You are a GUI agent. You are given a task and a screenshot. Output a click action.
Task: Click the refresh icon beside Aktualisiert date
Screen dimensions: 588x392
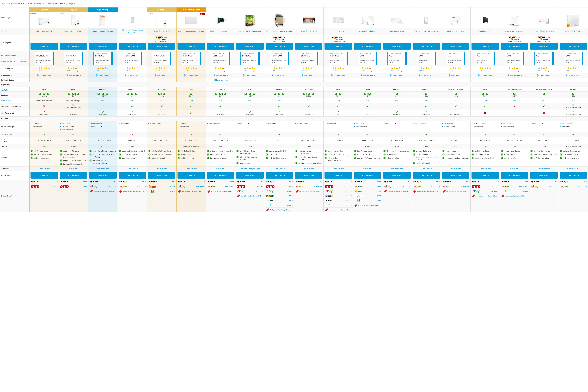tap(4, 4)
